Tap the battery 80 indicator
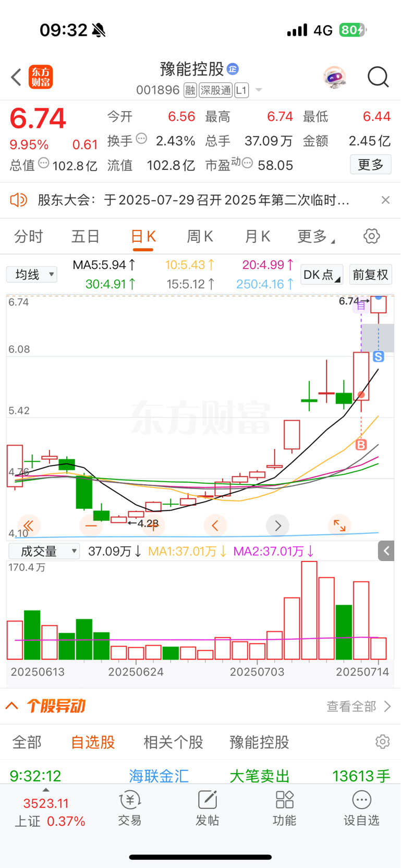Image resolution: width=401 pixels, height=868 pixels. (353, 30)
